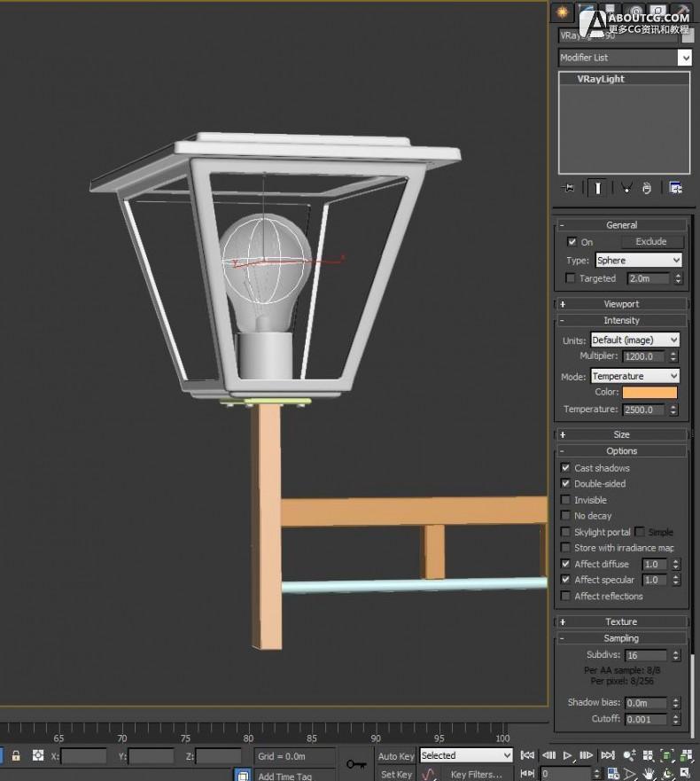Screen dimensions: 700x781
Task: Expand the Viewport rollout
Action: (x=621, y=304)
